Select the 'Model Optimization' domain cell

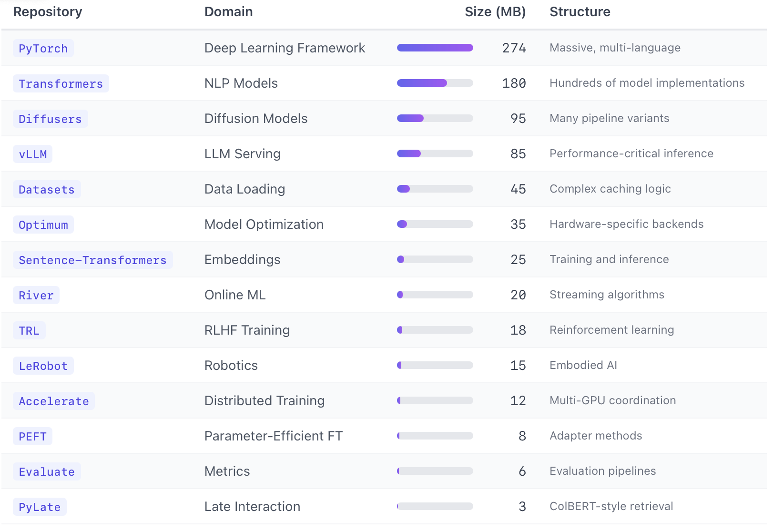[264, 225]
